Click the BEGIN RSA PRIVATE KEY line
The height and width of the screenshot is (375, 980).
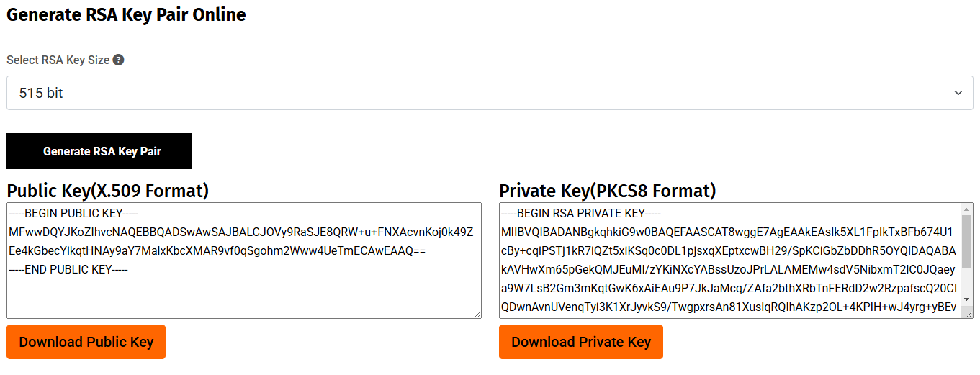[x=581, y=214]
